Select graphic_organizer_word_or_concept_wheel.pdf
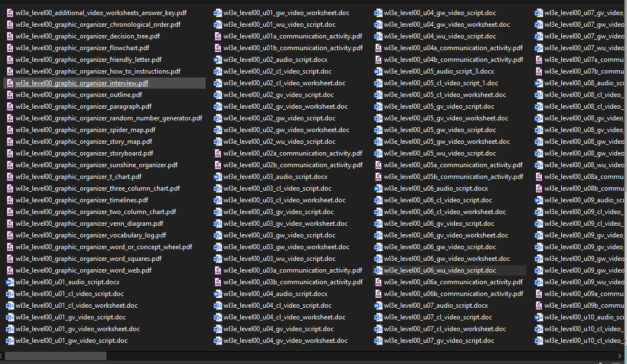This screenshot has height=364, width=627. click(104, 247)
